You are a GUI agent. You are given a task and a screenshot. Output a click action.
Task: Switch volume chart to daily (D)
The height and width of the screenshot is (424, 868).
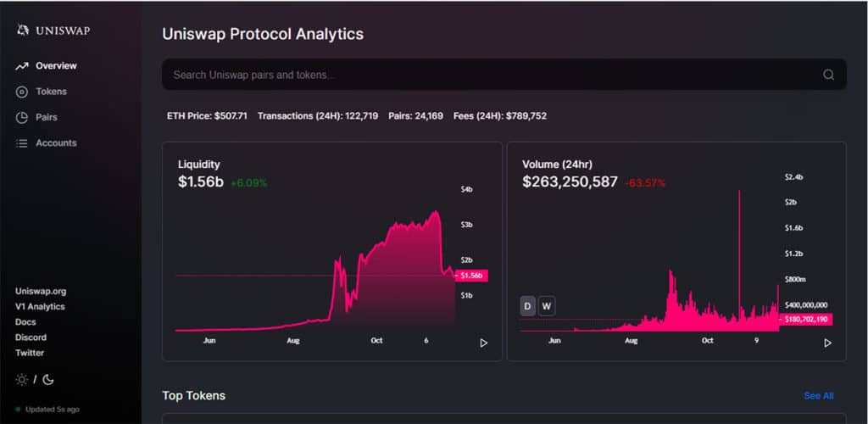point(527,306)
